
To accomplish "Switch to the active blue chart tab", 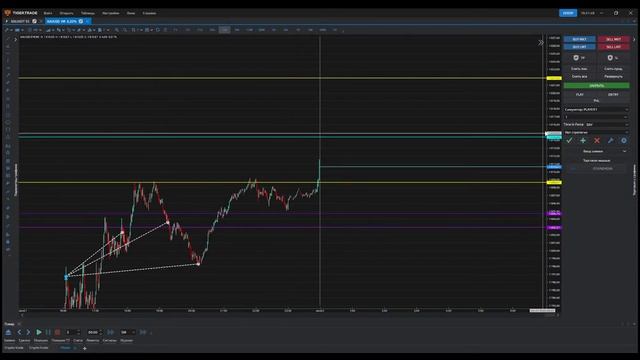I will click(x=68, y=21).
